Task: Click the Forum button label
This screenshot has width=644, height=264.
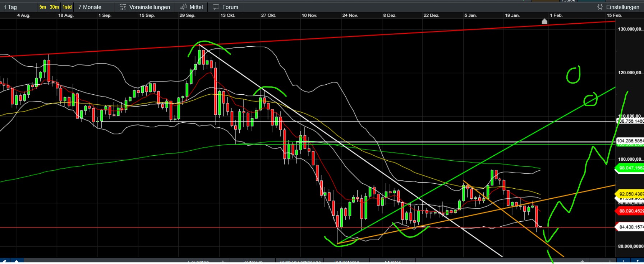Action: (x=230, y=7)
